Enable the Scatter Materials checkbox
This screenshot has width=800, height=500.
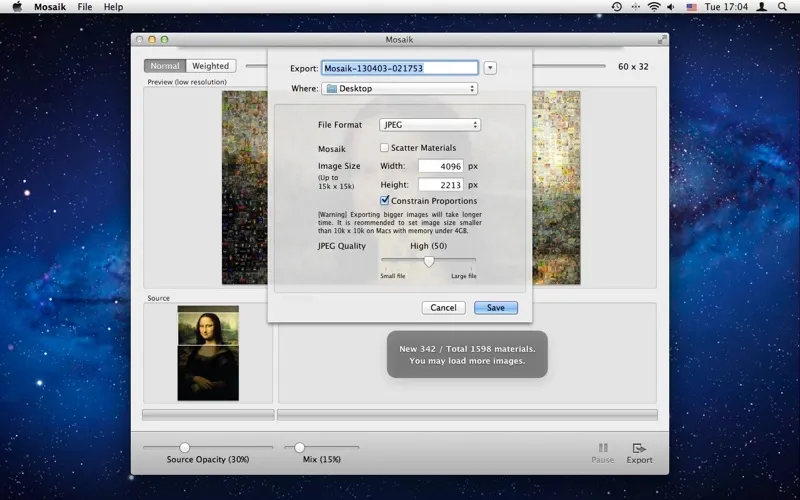click(384, 147)
